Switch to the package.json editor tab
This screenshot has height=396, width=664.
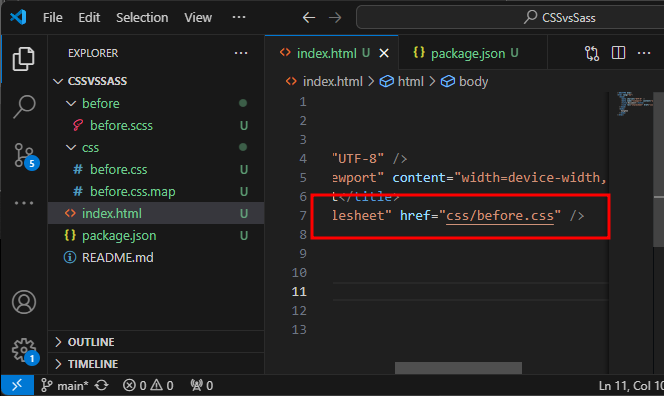(x=472, y=53)
